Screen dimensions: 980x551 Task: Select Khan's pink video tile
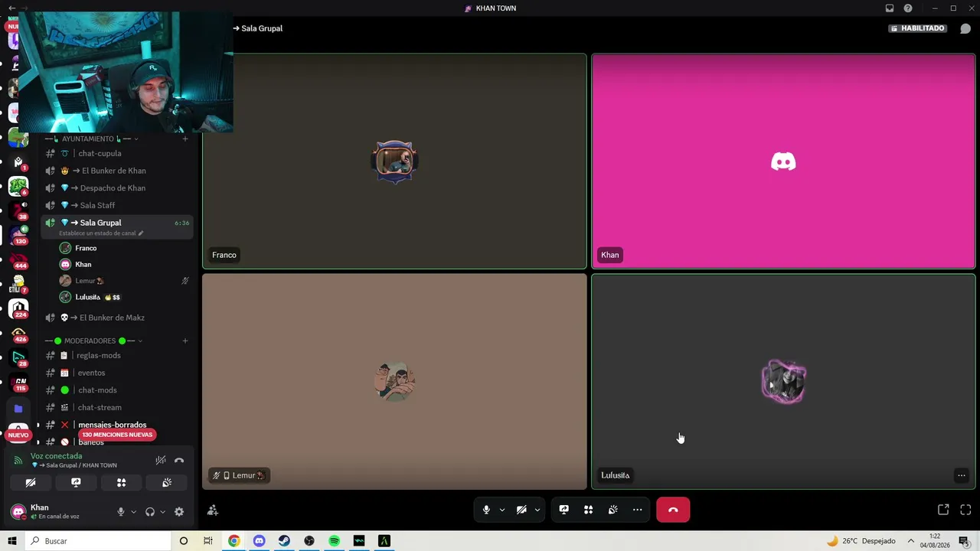[783, 161]
